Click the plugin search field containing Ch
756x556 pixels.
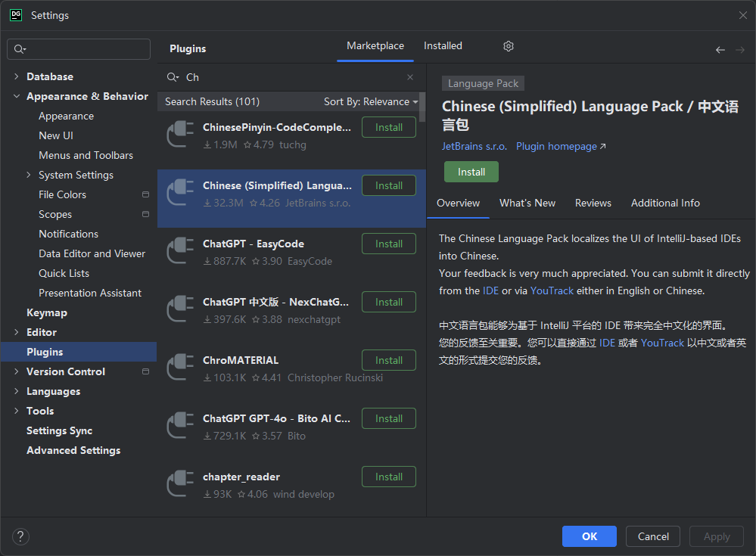[291, 77]
